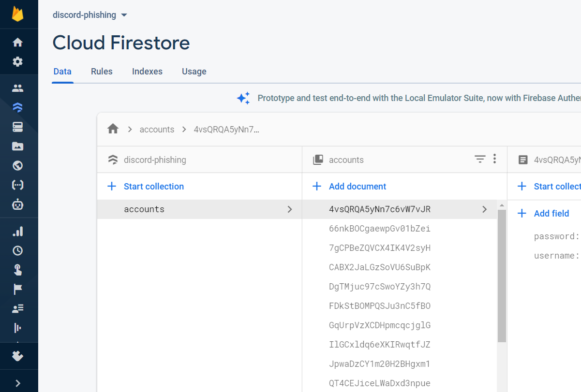Open Realtime Database sidebar icon
This screenshot has width=581, height=392.
click(x=18, y=127)
